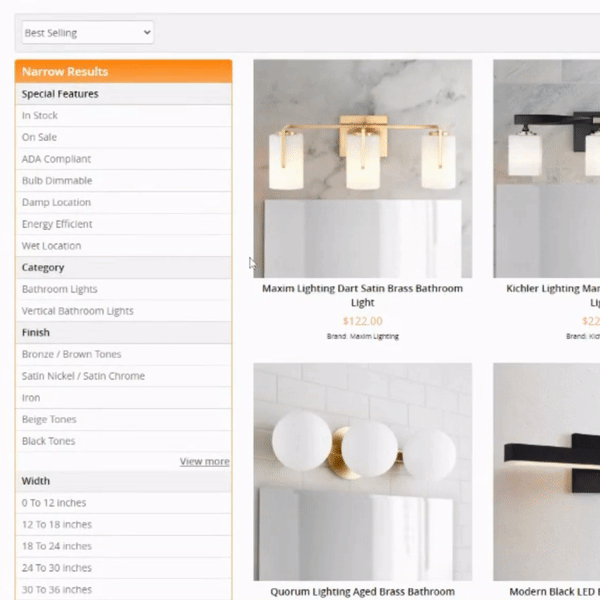The image size is (600, 600).
Task: Open Kichler Lighting black vanity light image
Action: tap(546, 169)
